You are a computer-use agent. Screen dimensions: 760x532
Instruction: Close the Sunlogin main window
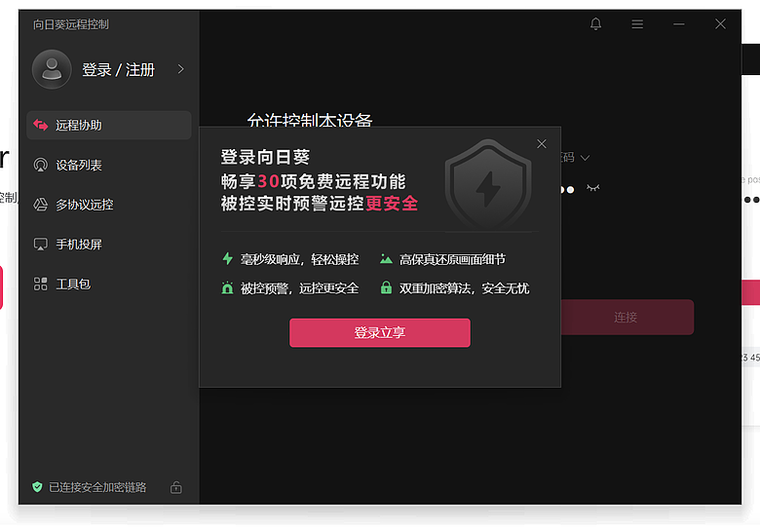[720, 23]
